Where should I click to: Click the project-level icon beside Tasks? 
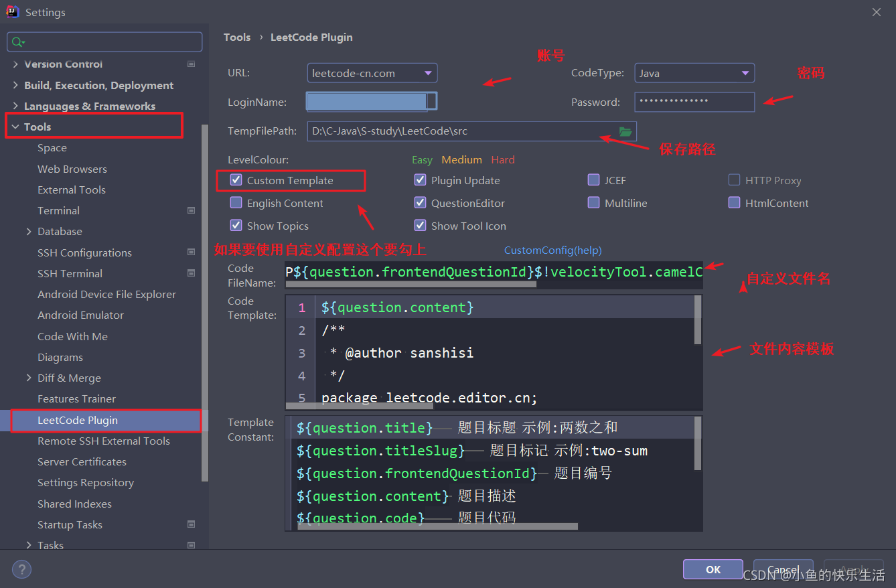tap(191, 545)
